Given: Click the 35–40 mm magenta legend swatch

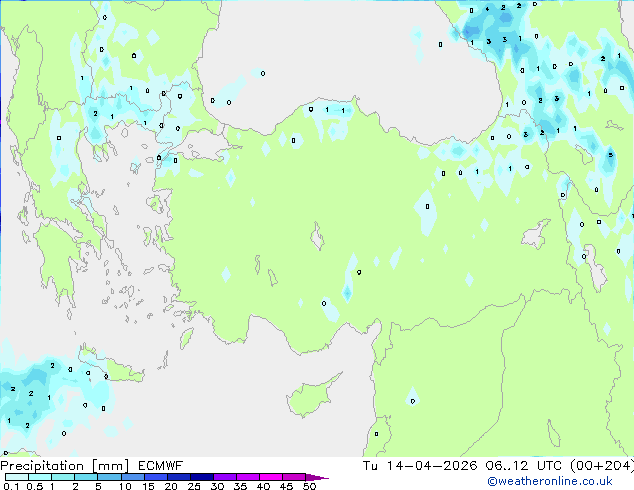Looking at the screenshot, I should [x=248, y=477].
